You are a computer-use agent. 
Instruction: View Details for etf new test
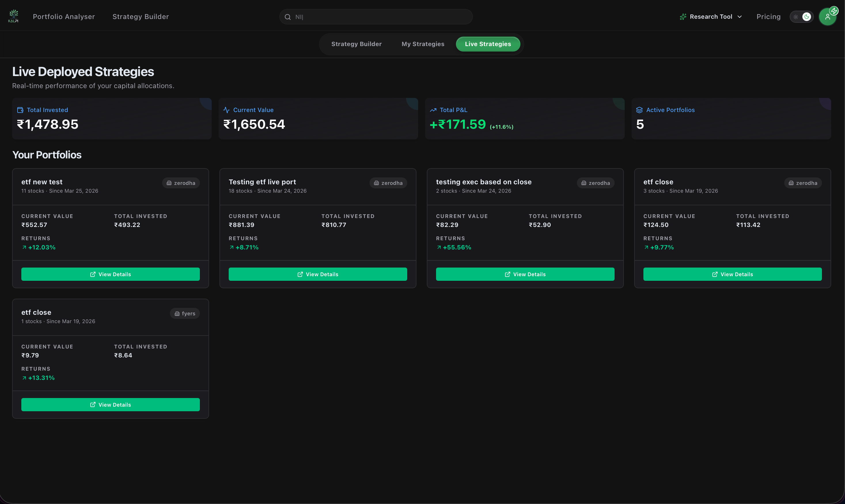pyautogui.click(x=110, y=274)
